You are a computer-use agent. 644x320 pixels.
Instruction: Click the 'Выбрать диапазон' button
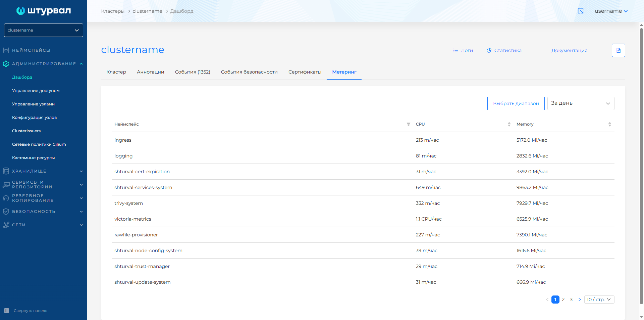[x=516, y=103]
